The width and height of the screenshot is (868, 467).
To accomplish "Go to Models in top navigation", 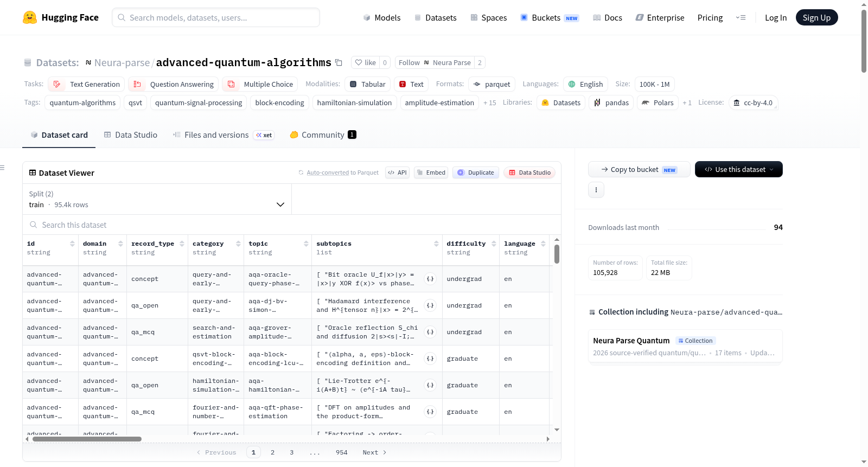I will pyautogui.click(x=382, y=17).
